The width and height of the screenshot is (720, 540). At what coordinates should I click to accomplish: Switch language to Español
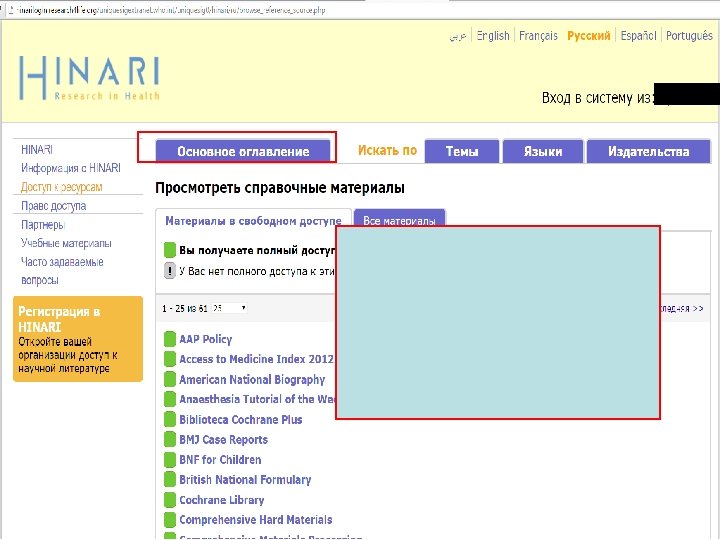tap(638, 36)
